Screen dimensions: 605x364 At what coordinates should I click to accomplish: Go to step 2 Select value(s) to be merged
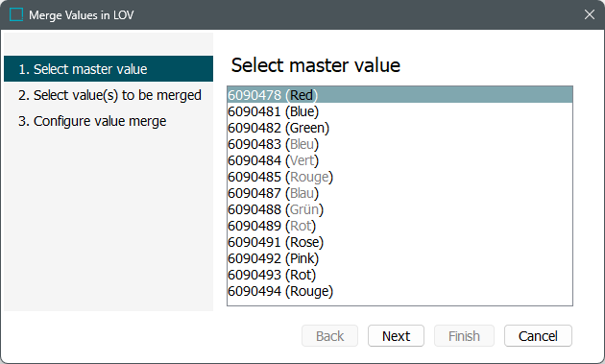109,95
